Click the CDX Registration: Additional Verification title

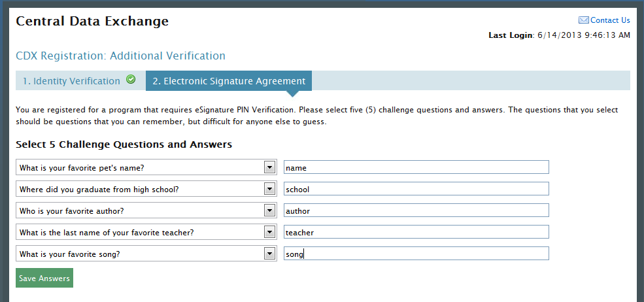tap(120, 56)
